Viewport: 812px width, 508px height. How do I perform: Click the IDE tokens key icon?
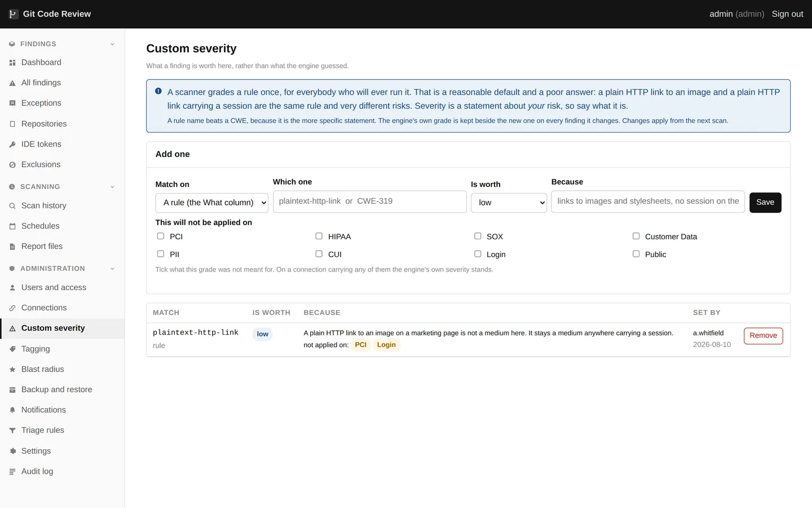[x=12, y=144]
